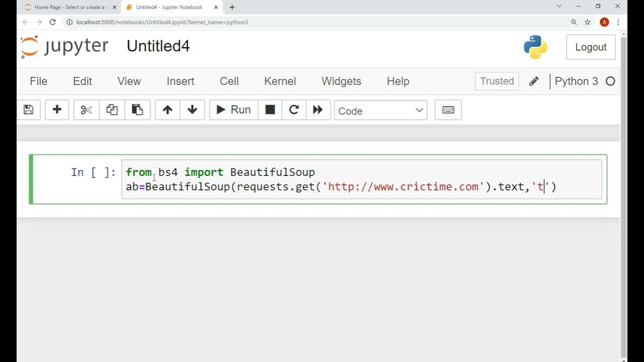Image resolution: width=644 pixels, height=362 pixels.
Task: Insert a cell below with the plus icon
Action: 57,110
